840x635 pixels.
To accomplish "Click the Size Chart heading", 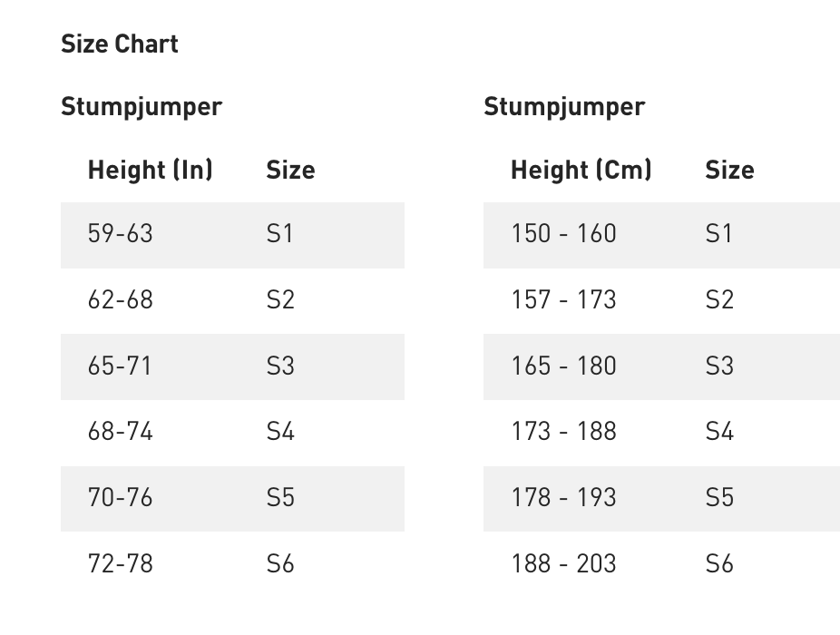I will pyautogui.click(x=119, y=44).
